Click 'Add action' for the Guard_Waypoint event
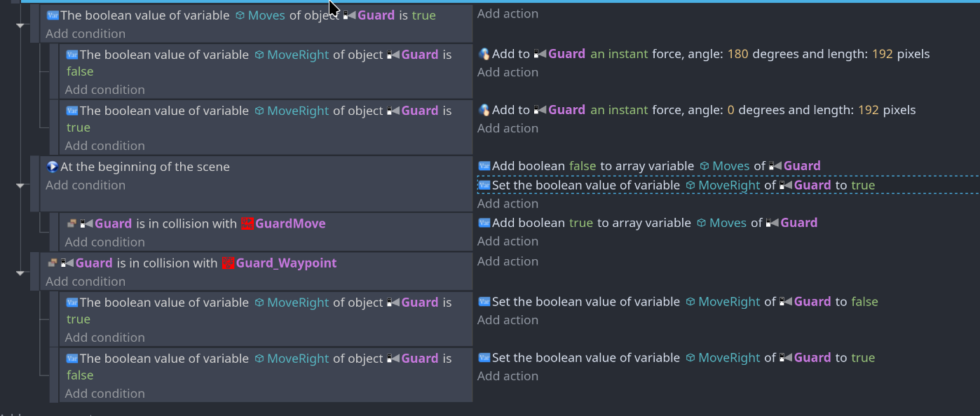This screenshot has height=416, width=980. pyautogui.click(x=508, y=261)
